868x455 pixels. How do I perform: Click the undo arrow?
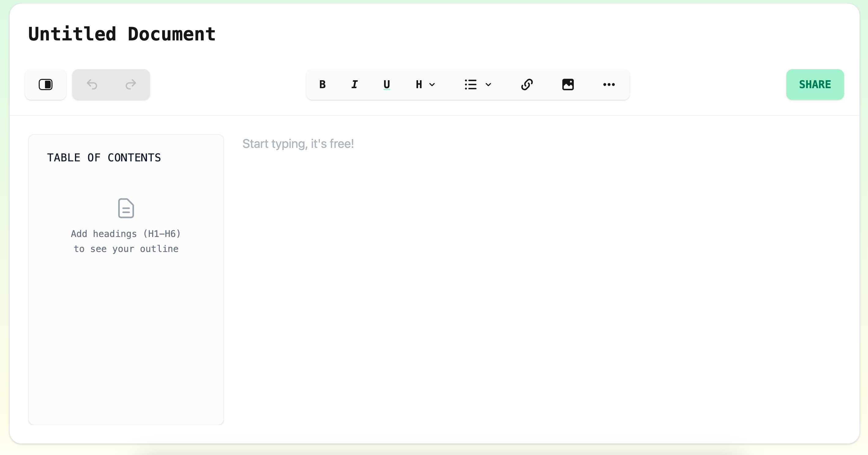click(x=92, y=84)
